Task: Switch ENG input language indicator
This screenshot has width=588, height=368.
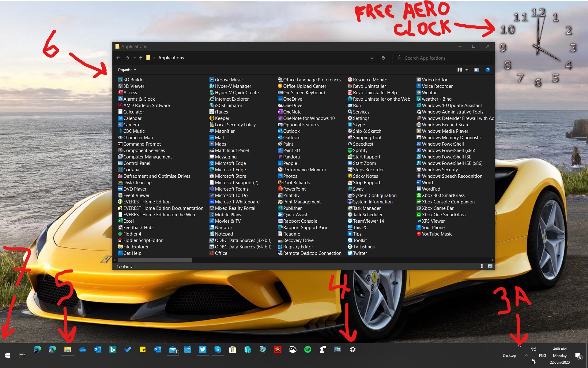Action: click(542, 355)
